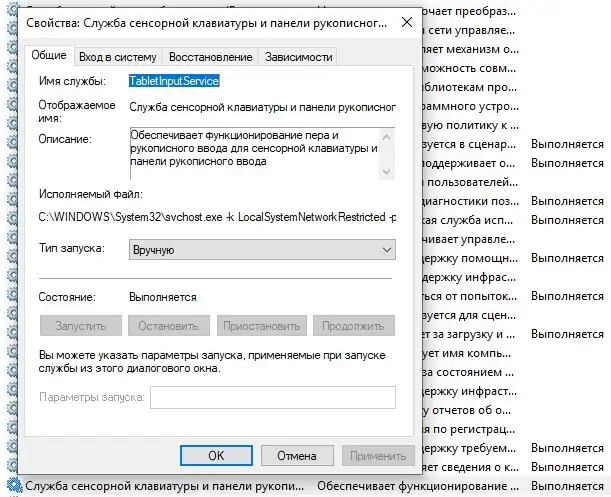The width and height of the screenshot is (611, 497).
Task: Expand the Тип запуска dropdown set to Вручную
Action: [x=262, y=249]
